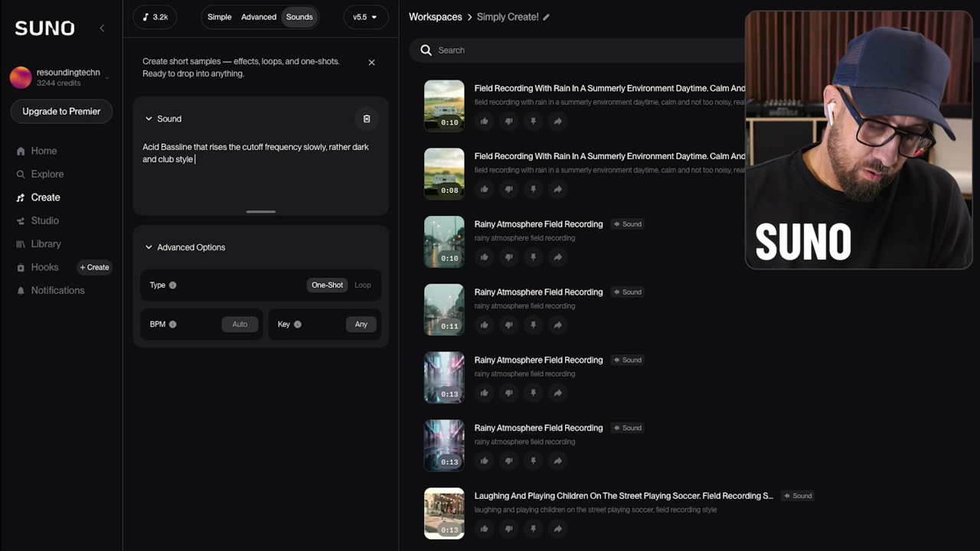Like the 0:08 Field Recording With Rain track
980x551 pixels.
coord(484,189)
